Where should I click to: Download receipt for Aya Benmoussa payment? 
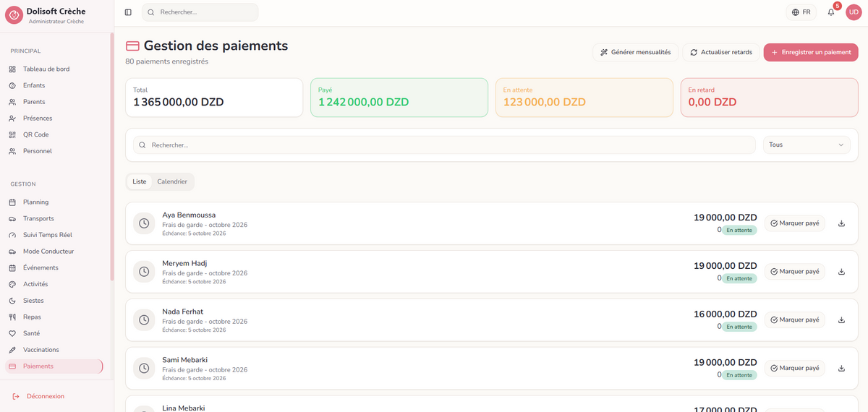click(841, 223)
